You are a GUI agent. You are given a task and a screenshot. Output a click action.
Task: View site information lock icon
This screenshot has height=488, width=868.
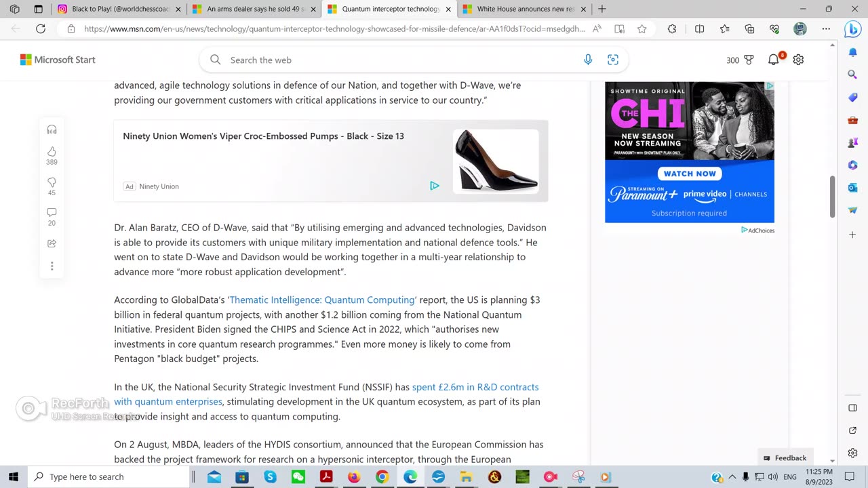tap(71, 29)
